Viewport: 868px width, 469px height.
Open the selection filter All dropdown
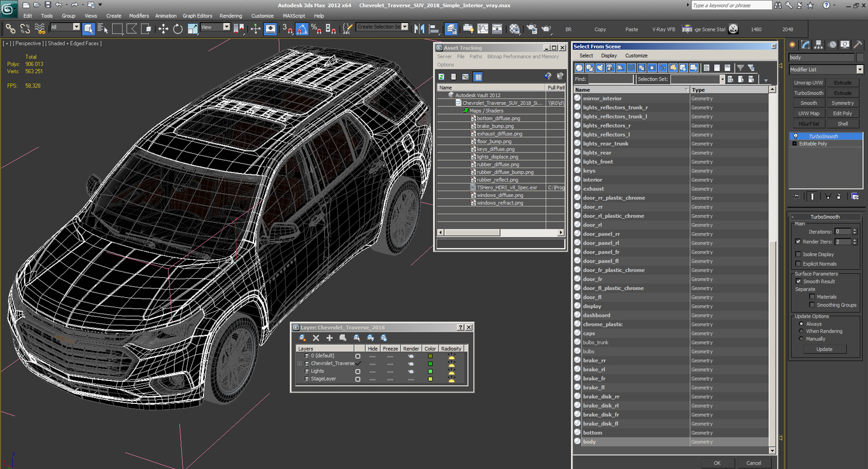(76, 27)
